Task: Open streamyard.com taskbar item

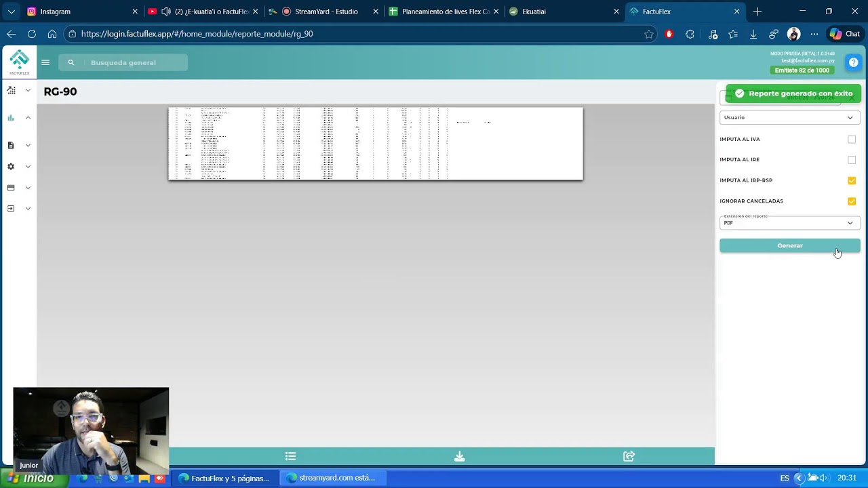Action: (332, 479)
